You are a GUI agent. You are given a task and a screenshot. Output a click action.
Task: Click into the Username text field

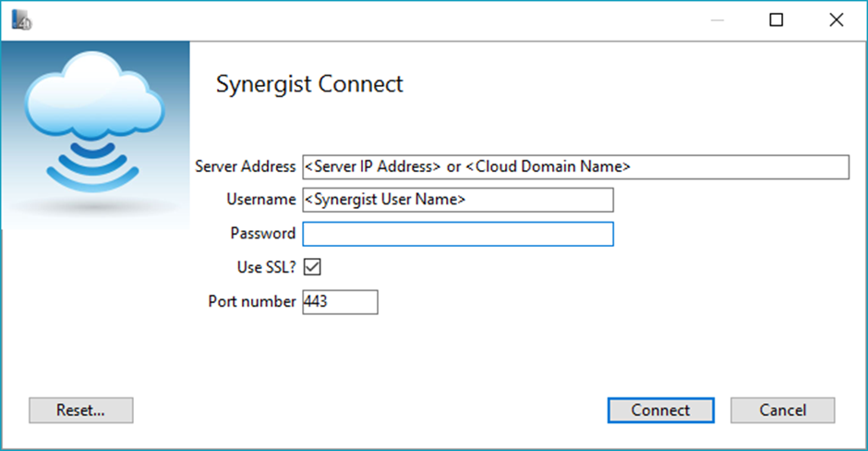(x=457, y=200)
